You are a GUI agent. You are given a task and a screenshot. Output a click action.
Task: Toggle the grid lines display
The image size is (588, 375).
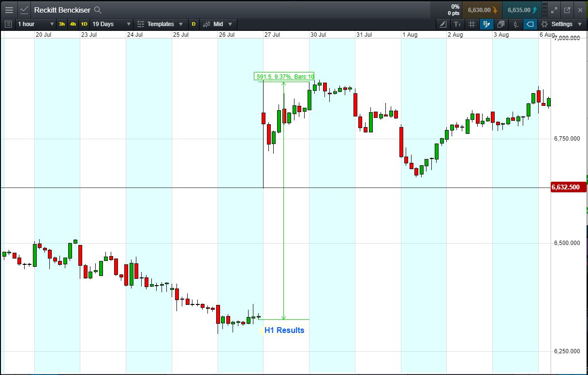click(x=472, y=24)
